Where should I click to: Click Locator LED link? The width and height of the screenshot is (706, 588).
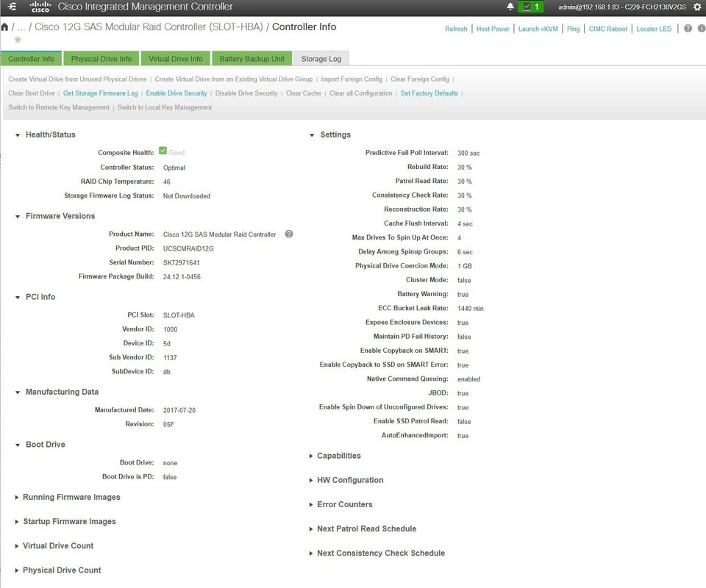click(654, 29)
